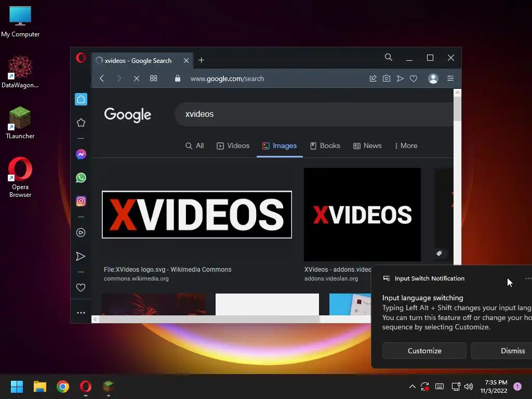
Task: Open the addons.videolan.org logo thumbnail
Action: pos(362,215)
